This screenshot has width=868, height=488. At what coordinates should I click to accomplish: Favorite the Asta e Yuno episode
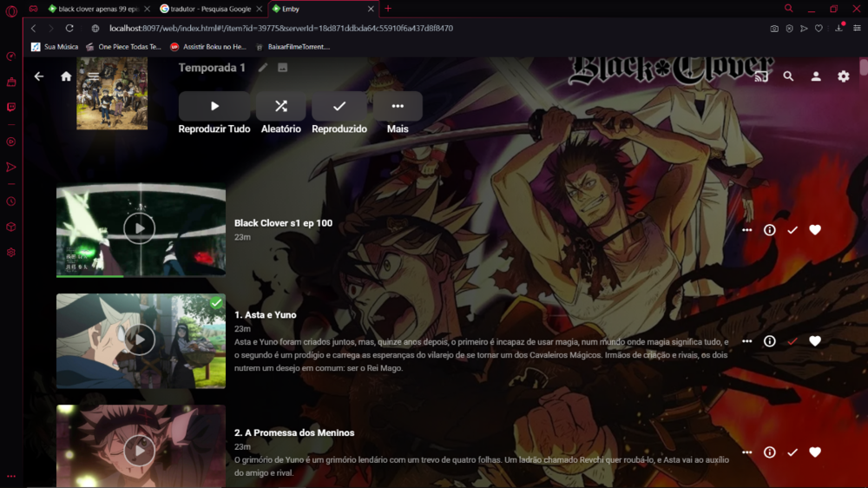coord(815,341)
